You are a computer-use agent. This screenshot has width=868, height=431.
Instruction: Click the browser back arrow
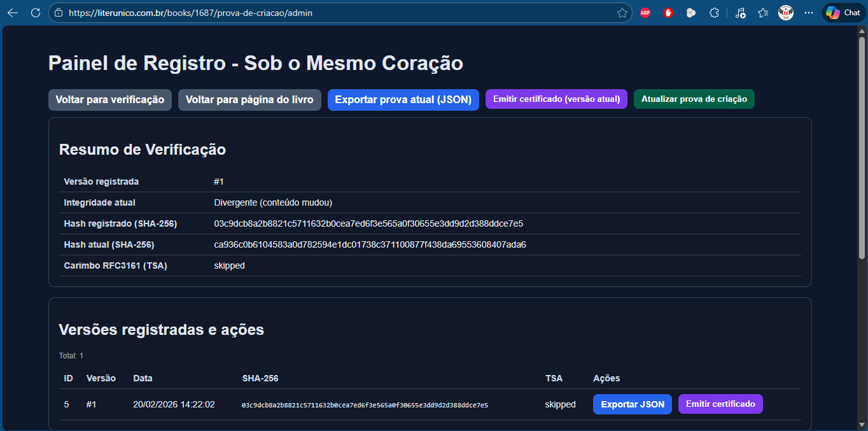(13, 13)
